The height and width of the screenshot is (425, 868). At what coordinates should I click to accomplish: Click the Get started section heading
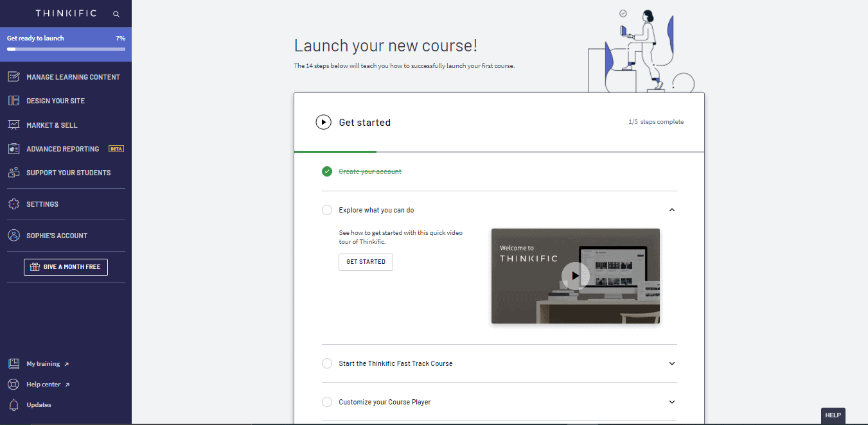pos(364,122)
